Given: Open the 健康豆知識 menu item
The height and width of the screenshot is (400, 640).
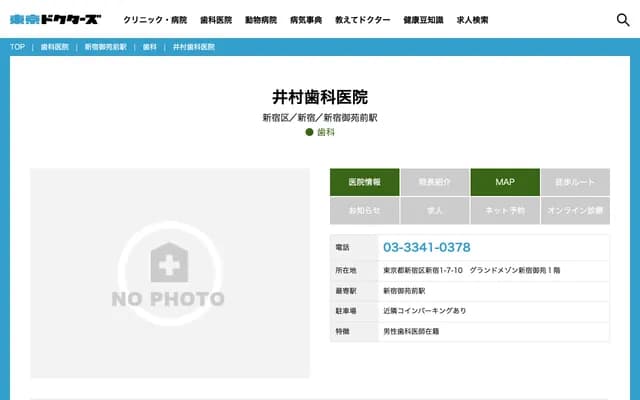Looking at the screenshot, I should tap(423, 20).
